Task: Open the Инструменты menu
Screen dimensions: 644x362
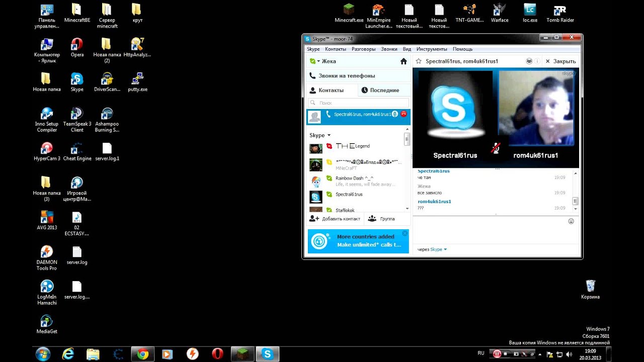Action: pos(432,49)
